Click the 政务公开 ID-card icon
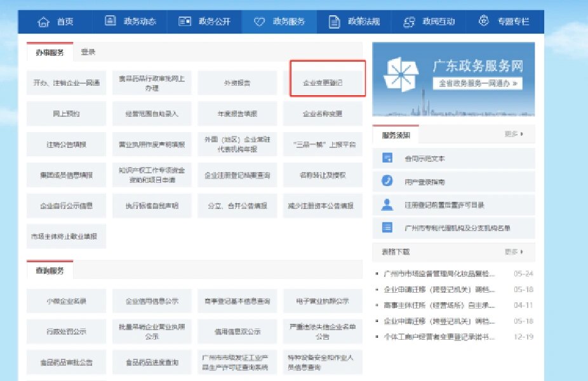Image resolution: width=588 pixels, height=381 pixels. (x=185, y=21)
